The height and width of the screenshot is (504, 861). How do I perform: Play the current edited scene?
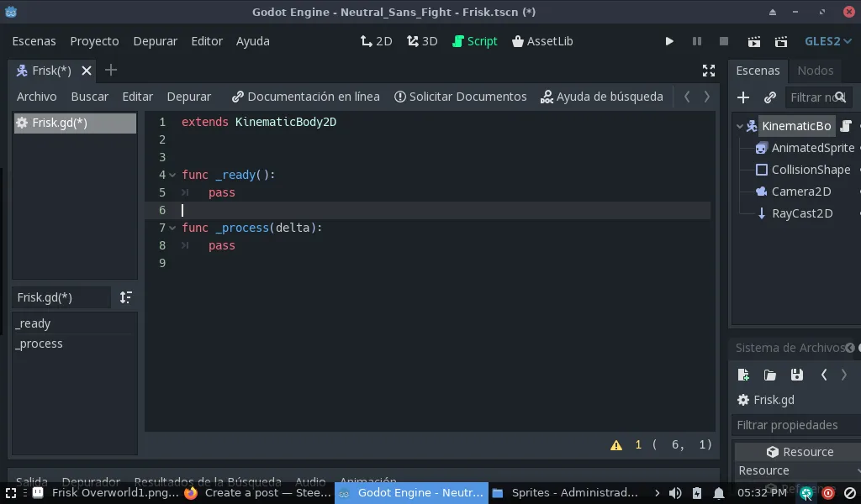coord(754,41)
